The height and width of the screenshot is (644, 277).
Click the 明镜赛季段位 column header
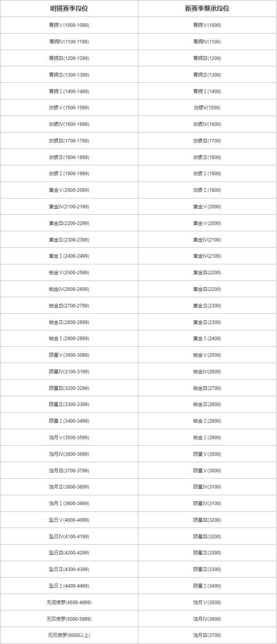click(69, 8)
